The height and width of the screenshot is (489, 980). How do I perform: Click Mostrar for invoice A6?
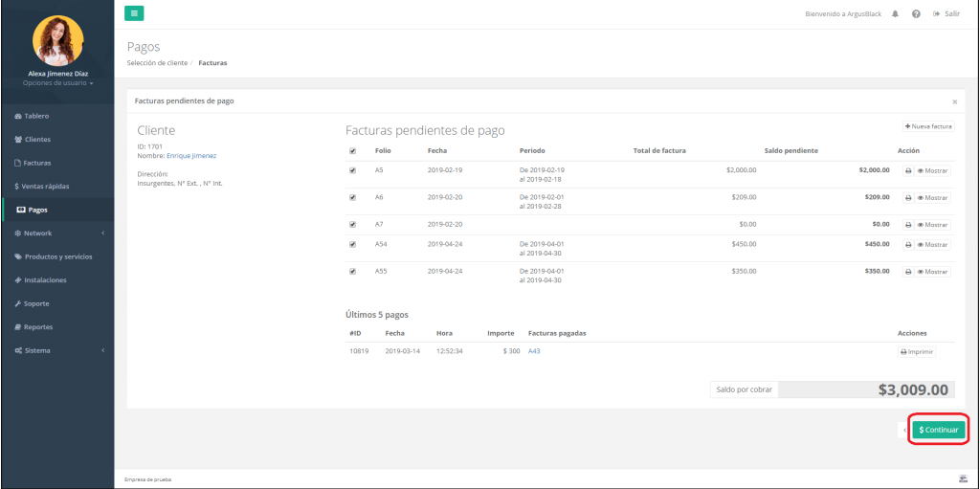pos(932,197)
